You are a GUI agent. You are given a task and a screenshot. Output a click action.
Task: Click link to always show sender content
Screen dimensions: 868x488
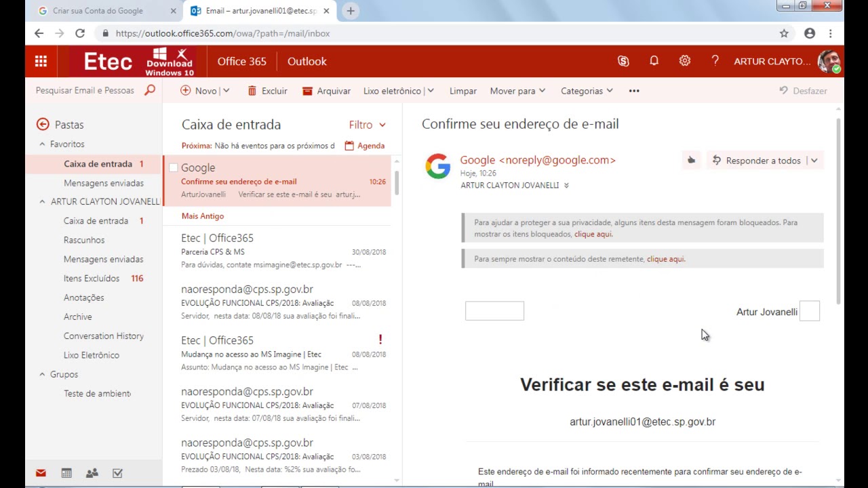(666, 259)
